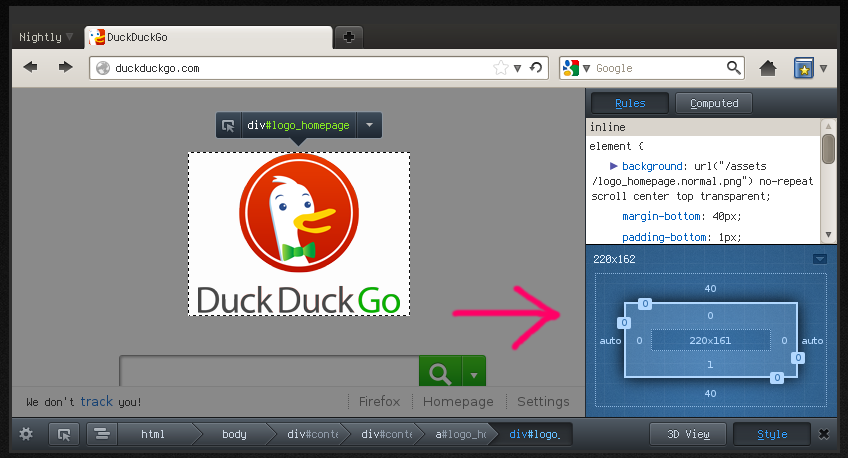This screenshot has height=458, width=848.
Task: Open the div#logo_homepage infobar dropdown
Action: coord(369,125)
